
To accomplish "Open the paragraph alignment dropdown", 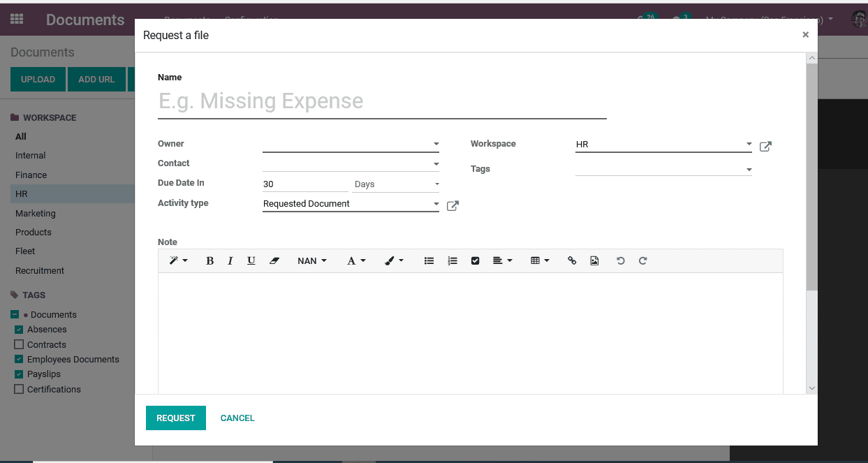I will click(502, 260).
